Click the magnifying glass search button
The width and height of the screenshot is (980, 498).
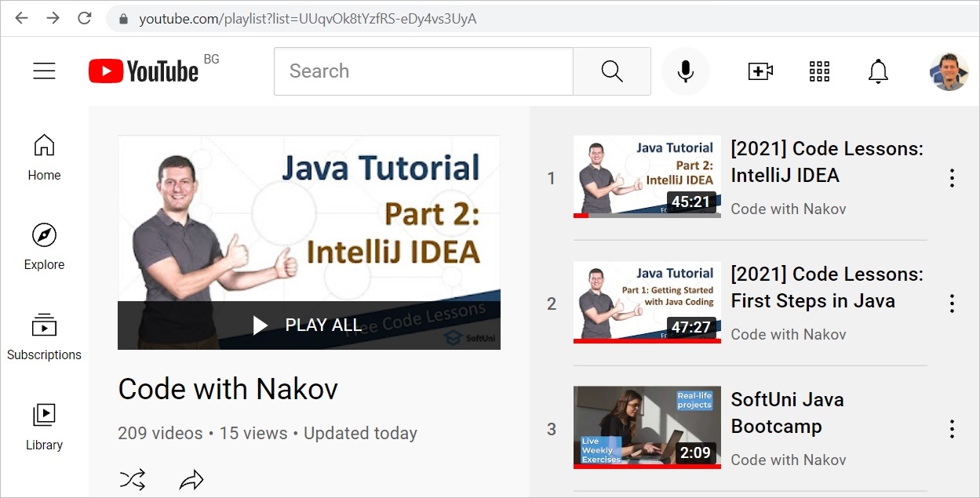(611, 71)
